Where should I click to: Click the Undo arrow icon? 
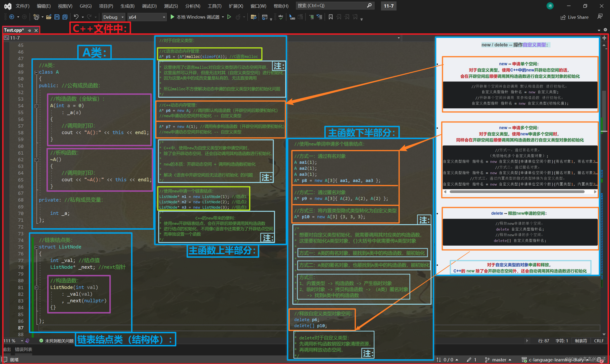(x=76, y=17)
